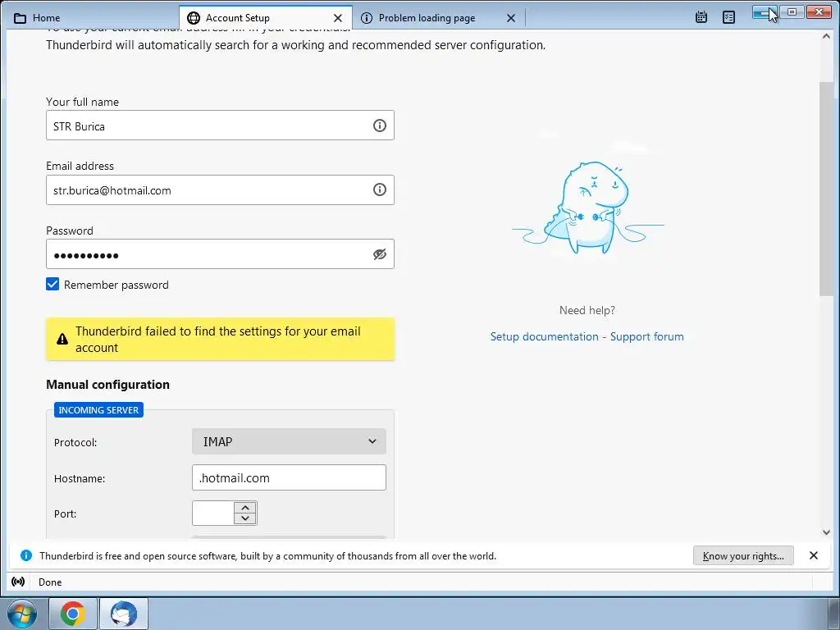Click the Know your rights button
The image size is (840, 630).
coord(743,555)
